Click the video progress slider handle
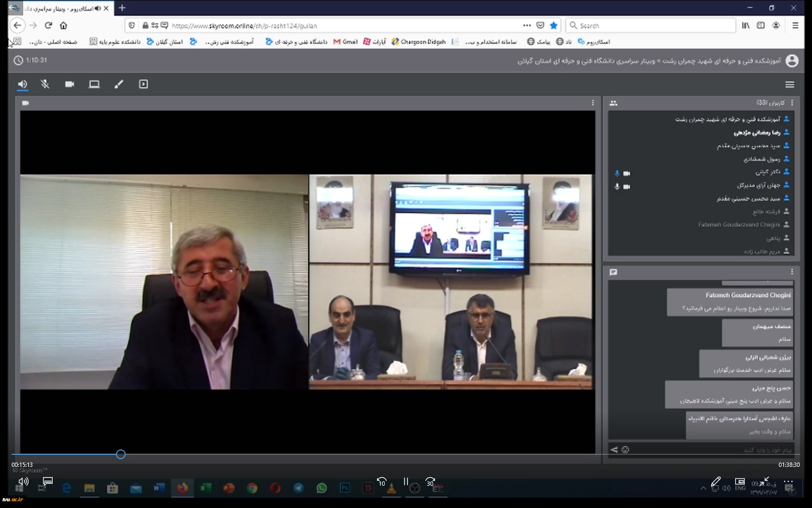The width and height of the screenshot is (812, 508). [x=121, y=454]
